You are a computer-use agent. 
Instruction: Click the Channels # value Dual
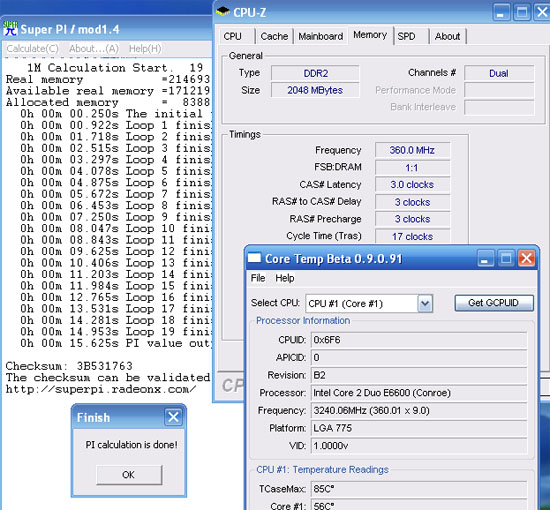point(499,73)
